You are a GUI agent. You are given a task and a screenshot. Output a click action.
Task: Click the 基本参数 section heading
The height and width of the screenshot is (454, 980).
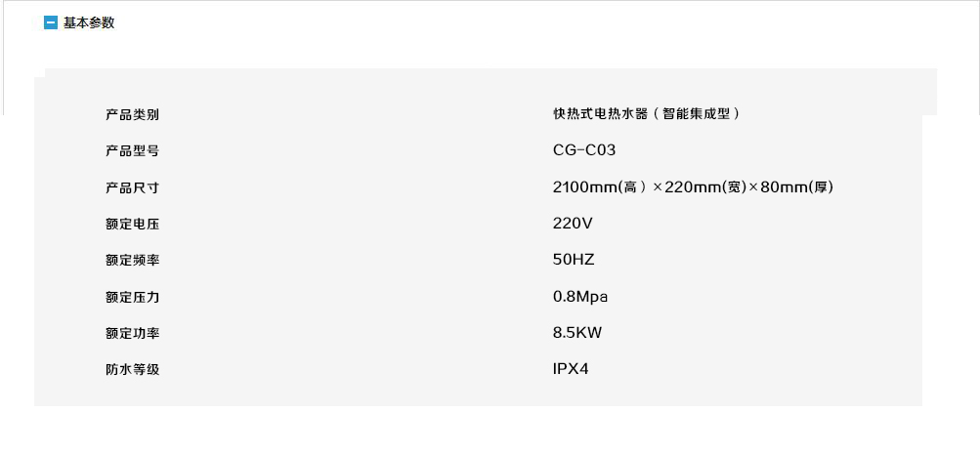pyautogui.click(x=89, y=22)
